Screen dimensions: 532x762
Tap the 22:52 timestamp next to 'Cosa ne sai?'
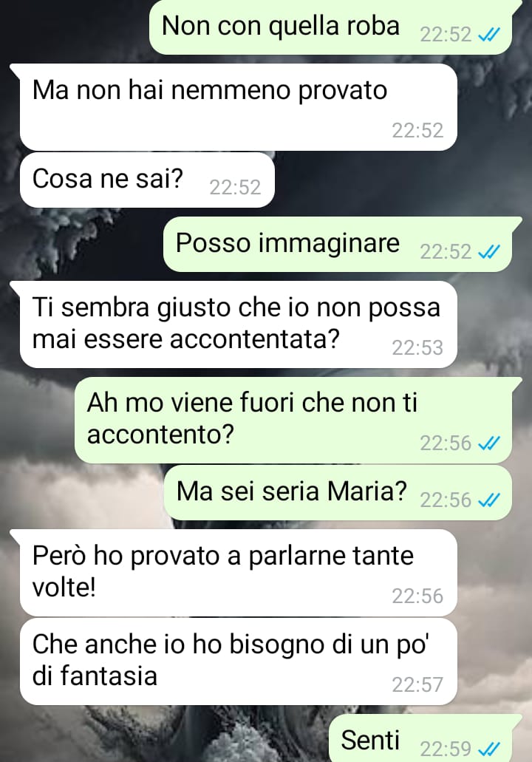(235, 188)
